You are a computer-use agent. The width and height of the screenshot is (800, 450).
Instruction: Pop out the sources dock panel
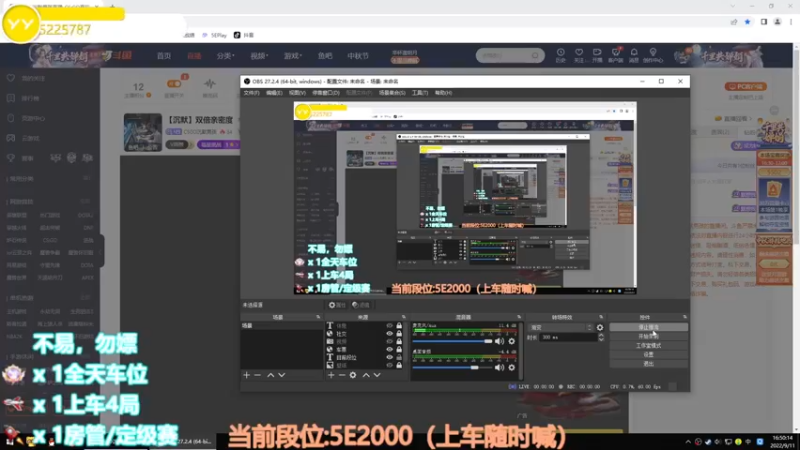pyautogui.click(x=404, y=317)
